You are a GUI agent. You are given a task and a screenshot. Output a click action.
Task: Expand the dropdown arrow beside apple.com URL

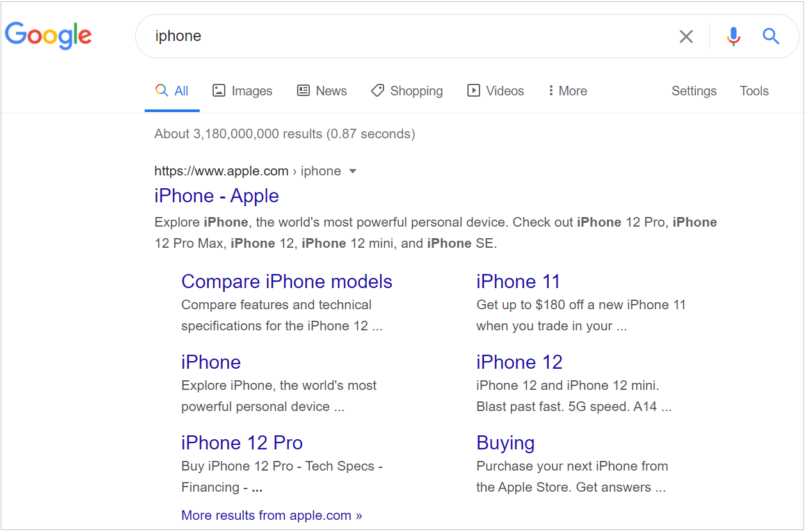pyautogui.click(x=353, y=172)
